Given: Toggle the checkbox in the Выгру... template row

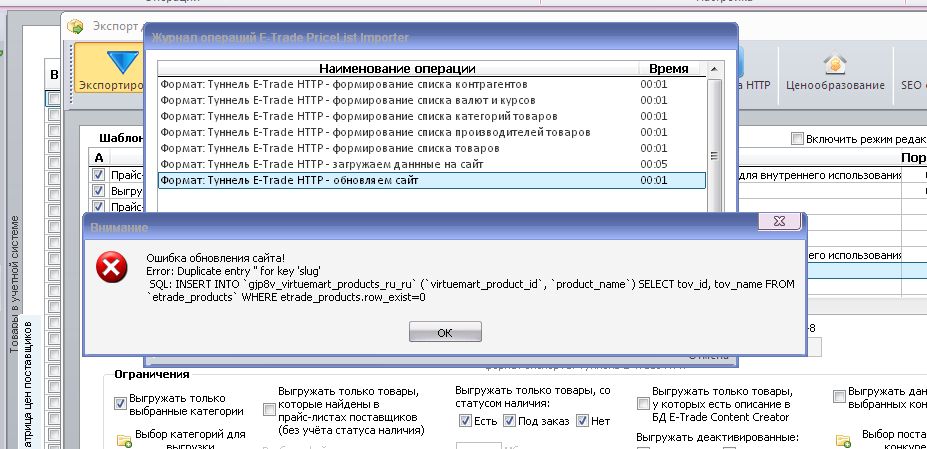Looking at the screenshot, I should click(98, 191).
